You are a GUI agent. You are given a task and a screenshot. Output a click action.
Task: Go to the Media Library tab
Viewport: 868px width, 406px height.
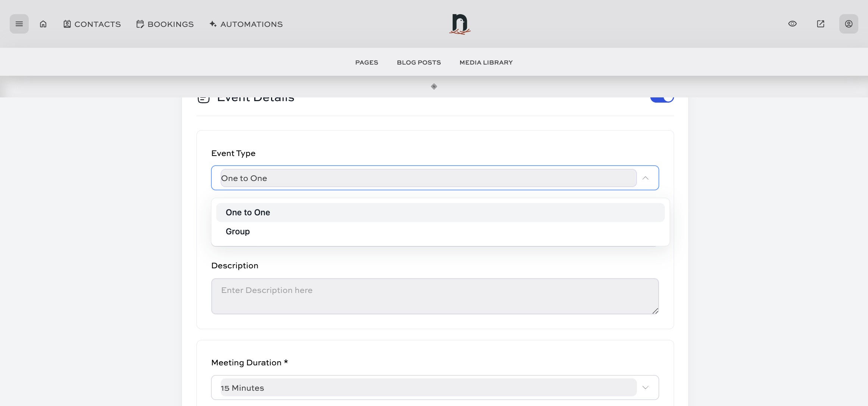click(486, 63)
